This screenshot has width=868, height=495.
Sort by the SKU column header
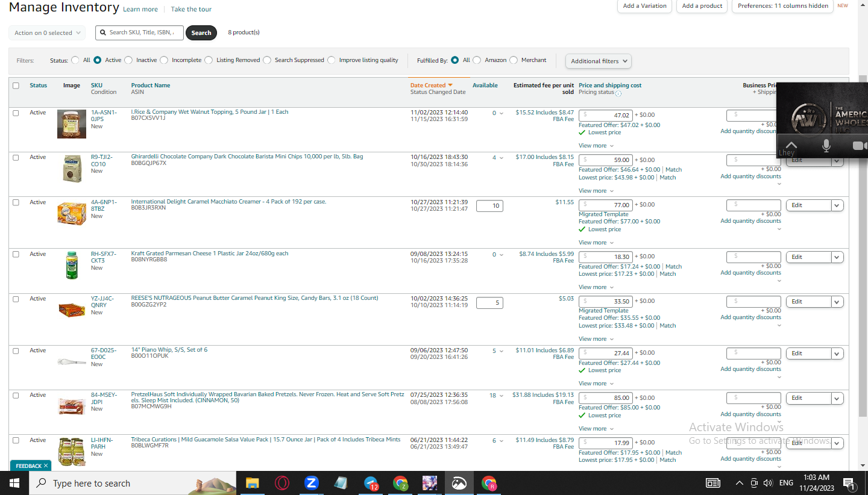(x=96, y=86)
